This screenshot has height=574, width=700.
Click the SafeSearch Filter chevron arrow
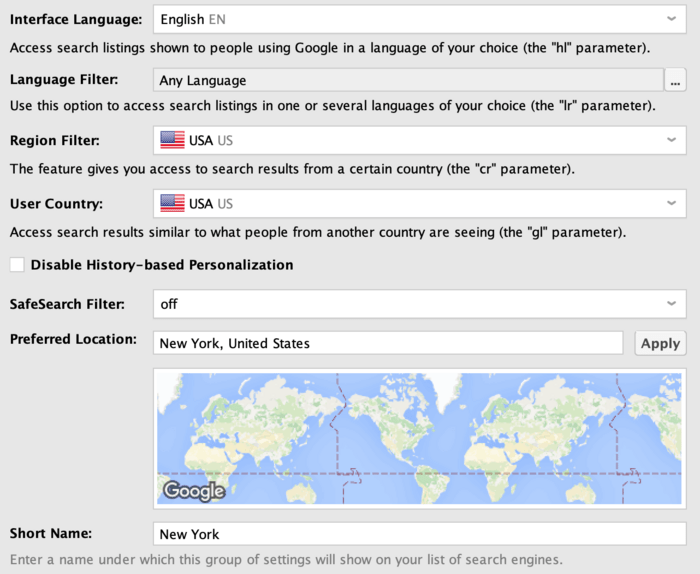click(x=671, y=304)
